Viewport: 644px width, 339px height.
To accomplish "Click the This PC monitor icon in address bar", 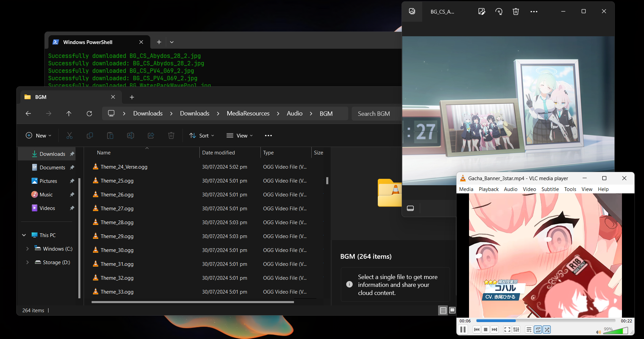I will [x=111, y=113].
